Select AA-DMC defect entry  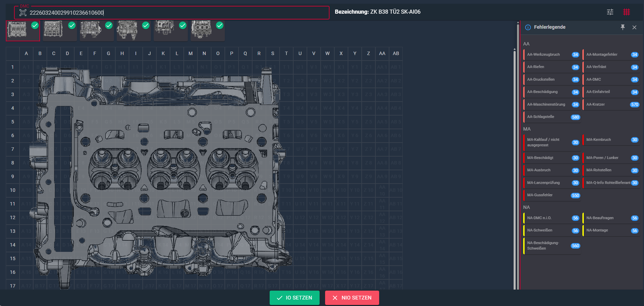[611, 80]
